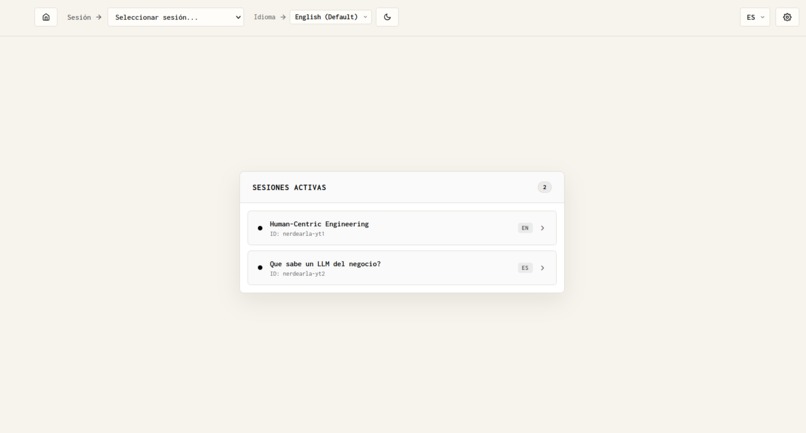Toggle dark mode with the moon icon
806x433 pixels.
[387, 17]
